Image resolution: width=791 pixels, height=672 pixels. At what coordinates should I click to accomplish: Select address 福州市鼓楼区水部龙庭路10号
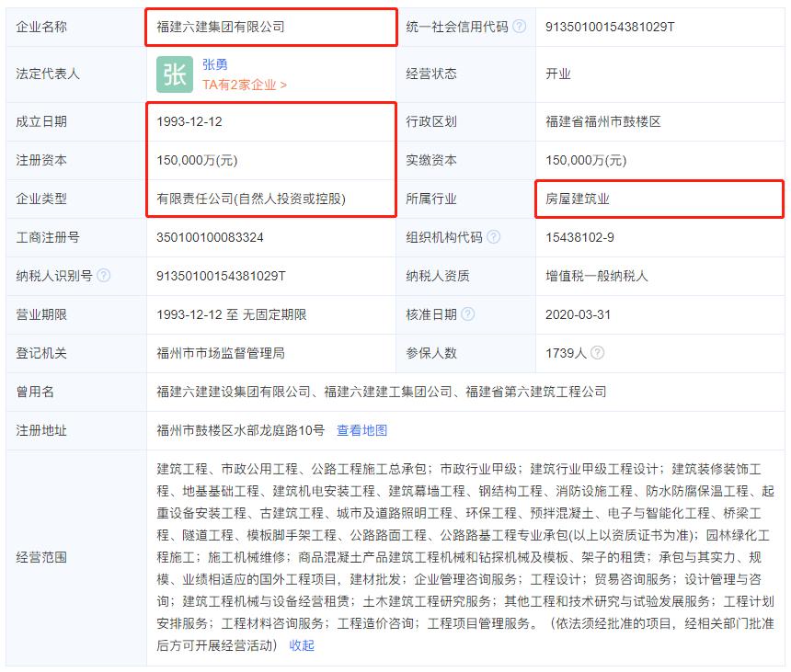pyautogui.click(x=241, y=430)
